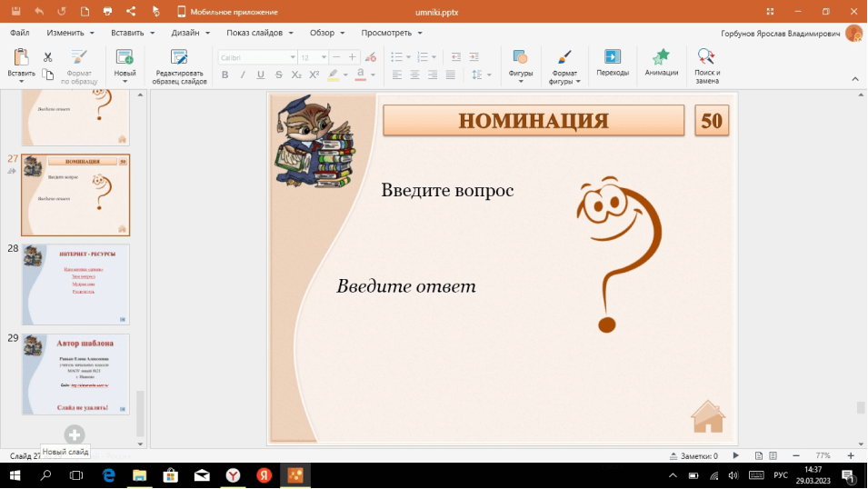The width and height of the screenshot is (868, 489).
Task: Center align text
Action: [x=414, y=75]
